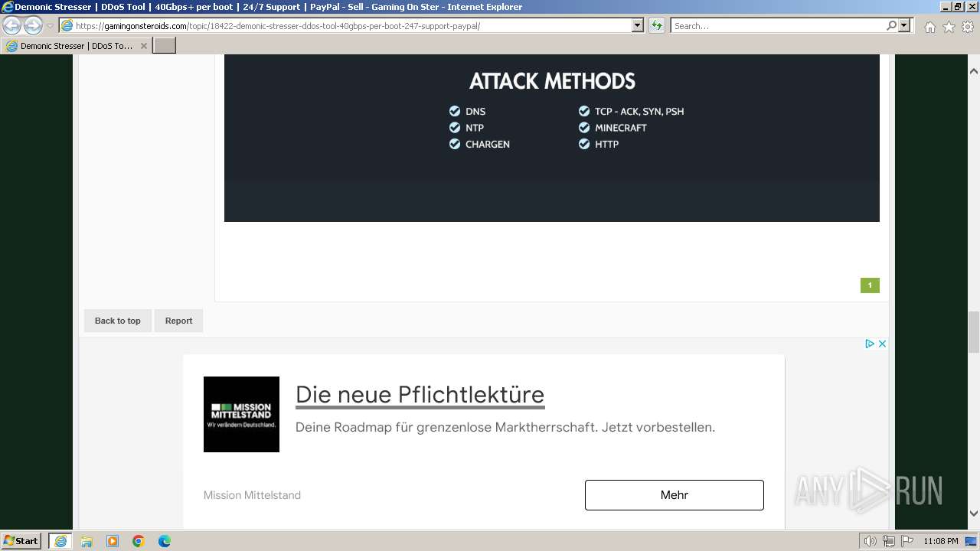Open the Favorites star icon

(x=949, y=27)
